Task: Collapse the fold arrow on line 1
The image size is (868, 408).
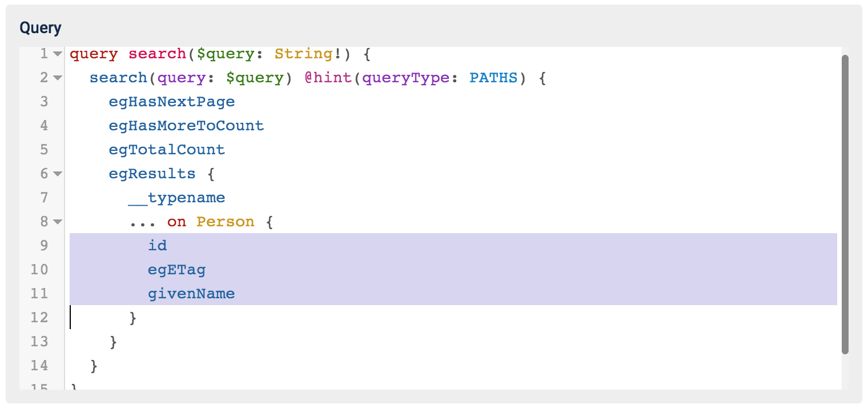Action: (x=57, y=54)
